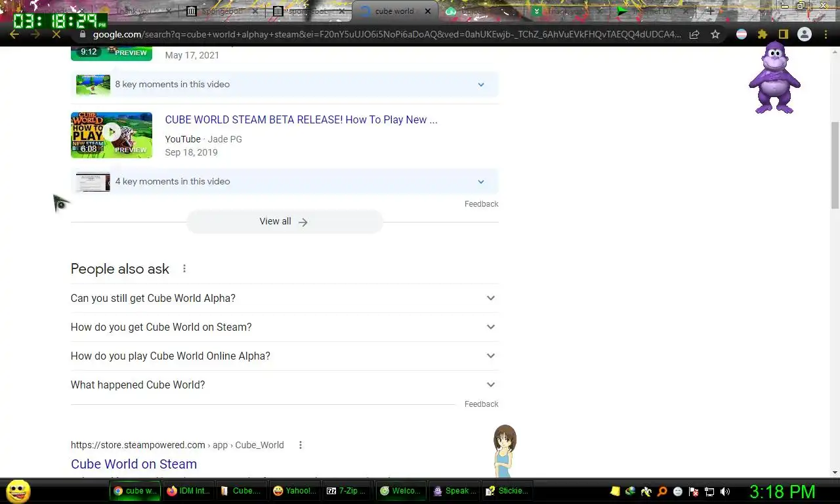Open the three-dot menu next to steampowered result
Screen dimensions: 840x504
(x=301, y=445)
